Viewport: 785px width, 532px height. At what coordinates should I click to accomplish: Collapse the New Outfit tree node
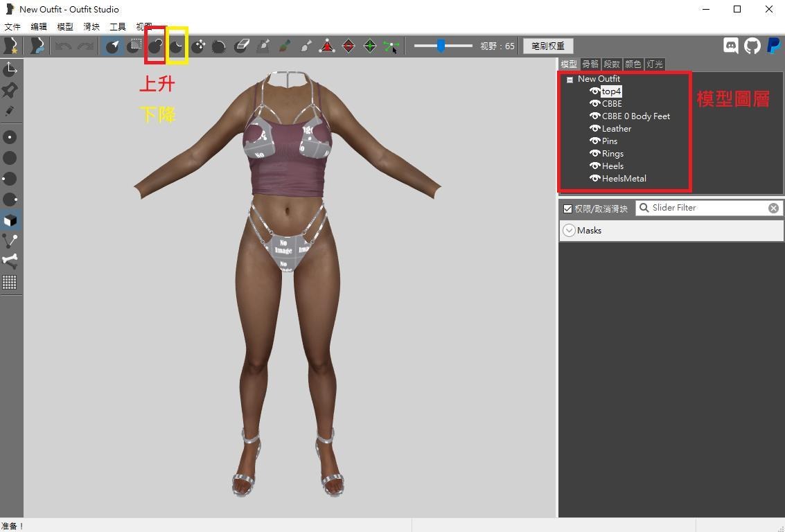coord(570,80)
